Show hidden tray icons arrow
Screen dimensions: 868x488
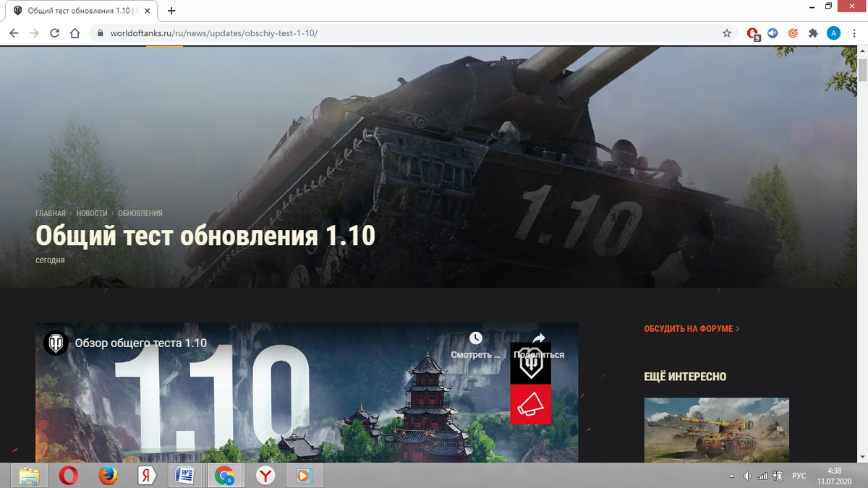pos(731,476)
